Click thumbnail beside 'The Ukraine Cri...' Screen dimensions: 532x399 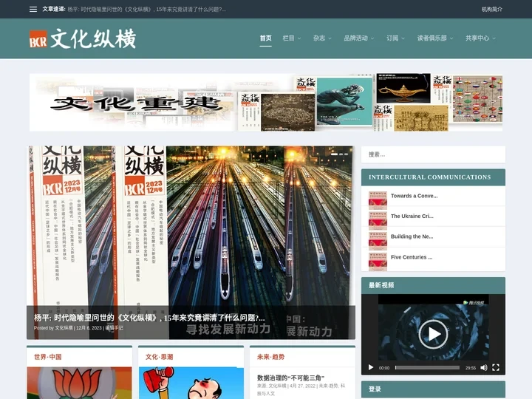[x=378, y=220]
